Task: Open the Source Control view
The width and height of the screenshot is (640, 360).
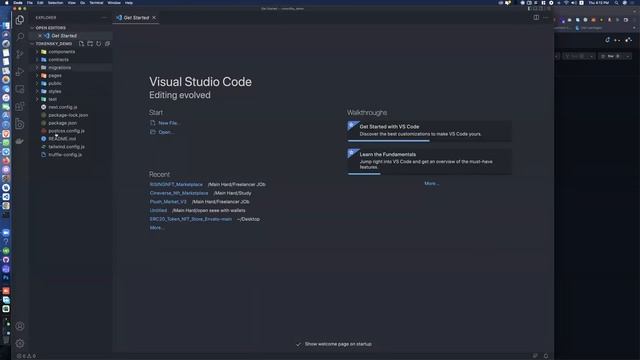Action: click(20, 54)
